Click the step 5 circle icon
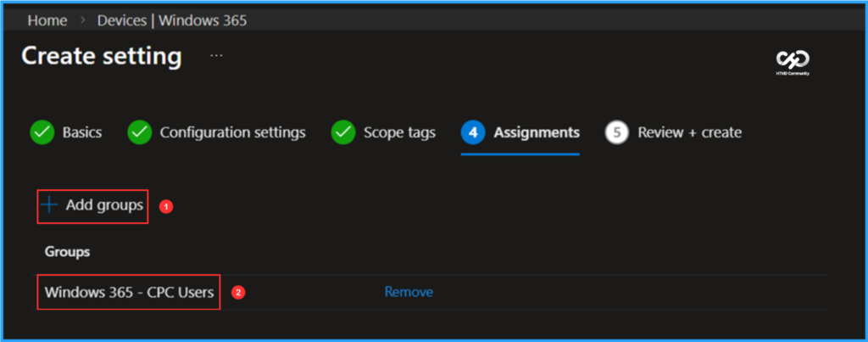Screen dimensions: 868x342 point(617,132)
